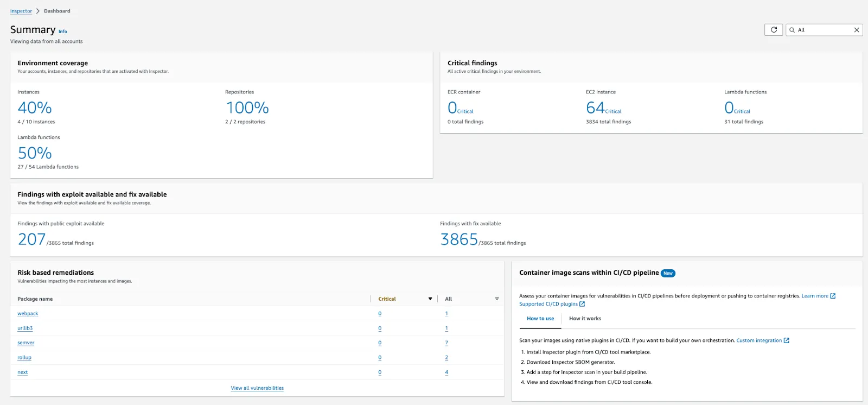Switch to the How it works tab
The image size is (868, 405).
pos(585,319)
